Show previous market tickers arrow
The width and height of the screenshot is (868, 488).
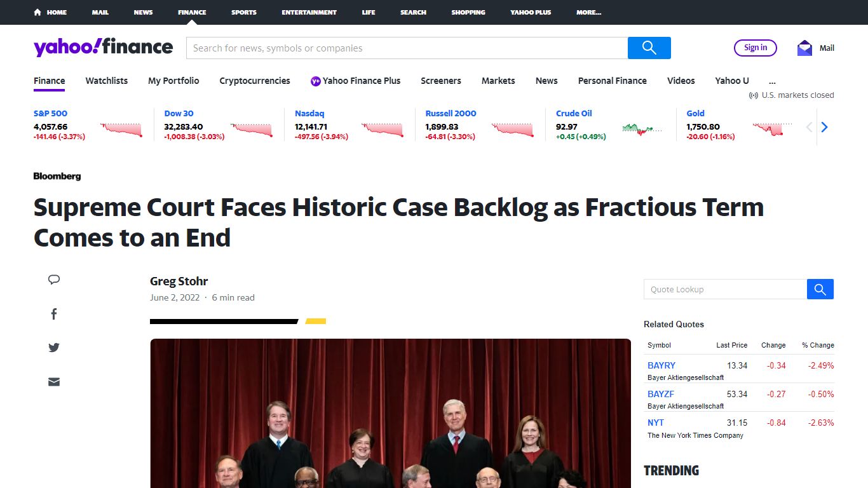(809, 127)
